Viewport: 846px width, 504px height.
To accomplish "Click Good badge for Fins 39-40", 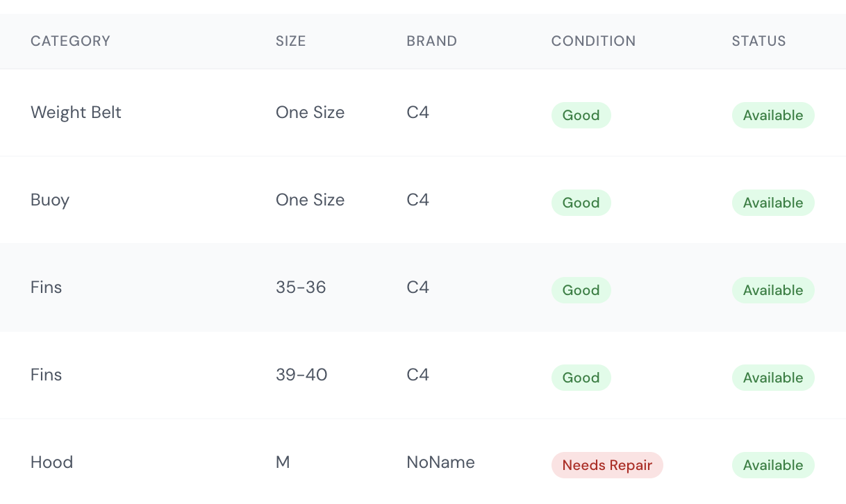I will [581, 378].
